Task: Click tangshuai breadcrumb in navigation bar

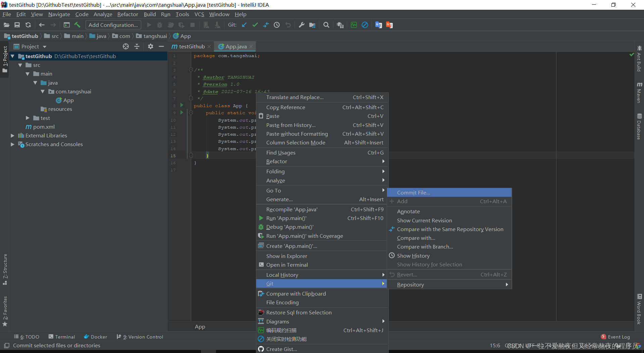Action: 152,36
